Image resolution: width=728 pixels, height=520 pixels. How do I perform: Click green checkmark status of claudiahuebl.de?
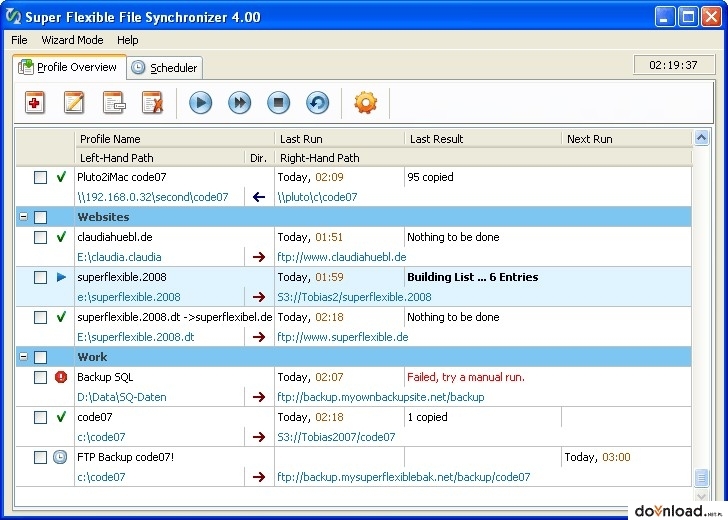(61, 237)
